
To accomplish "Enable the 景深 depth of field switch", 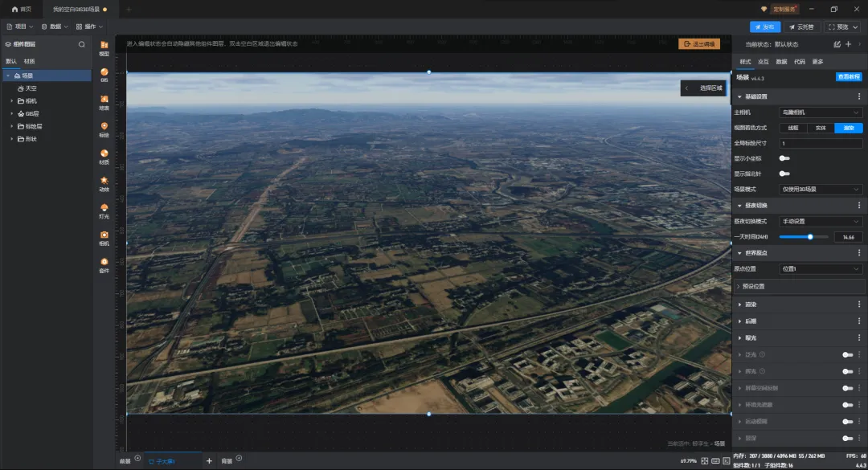I will (848, 438).
